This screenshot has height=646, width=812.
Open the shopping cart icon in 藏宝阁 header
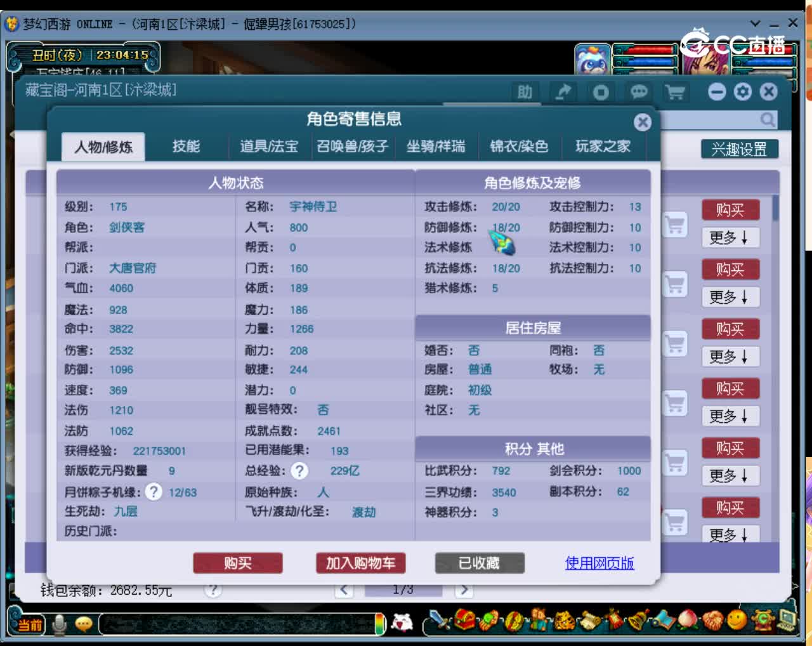point(676,93)
